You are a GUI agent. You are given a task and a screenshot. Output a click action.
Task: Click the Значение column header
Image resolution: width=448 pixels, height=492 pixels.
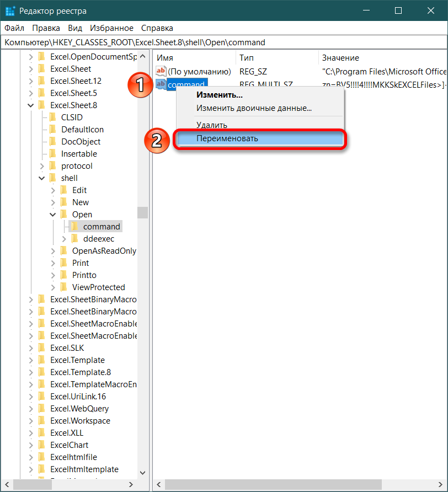point(340,57)
